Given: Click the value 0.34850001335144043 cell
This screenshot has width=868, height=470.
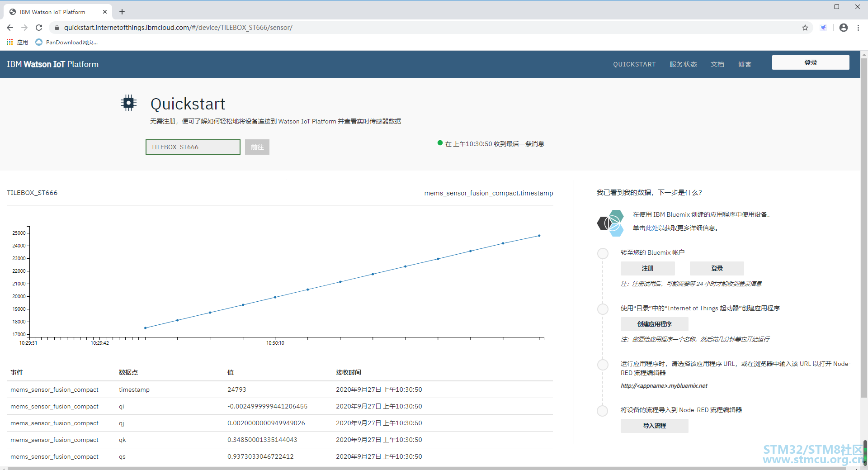Looking at the screenshot, I should click(x=262, y=440).
